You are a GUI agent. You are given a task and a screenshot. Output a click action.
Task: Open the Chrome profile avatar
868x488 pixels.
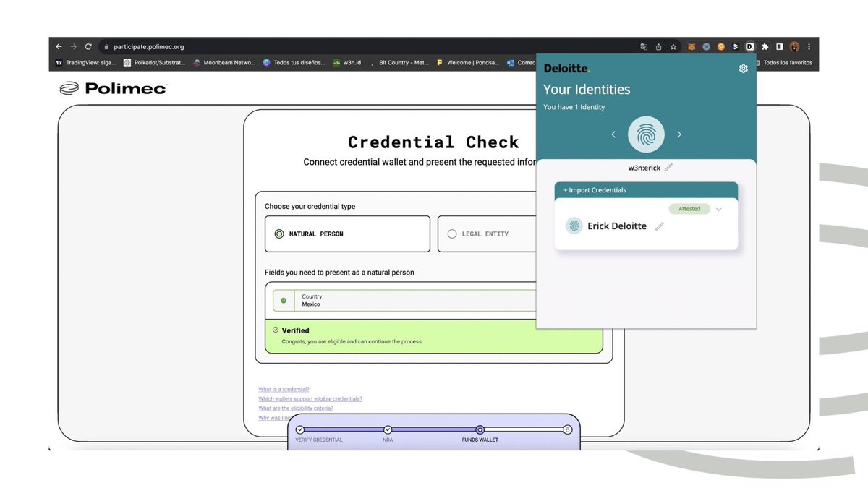(795, 46)
